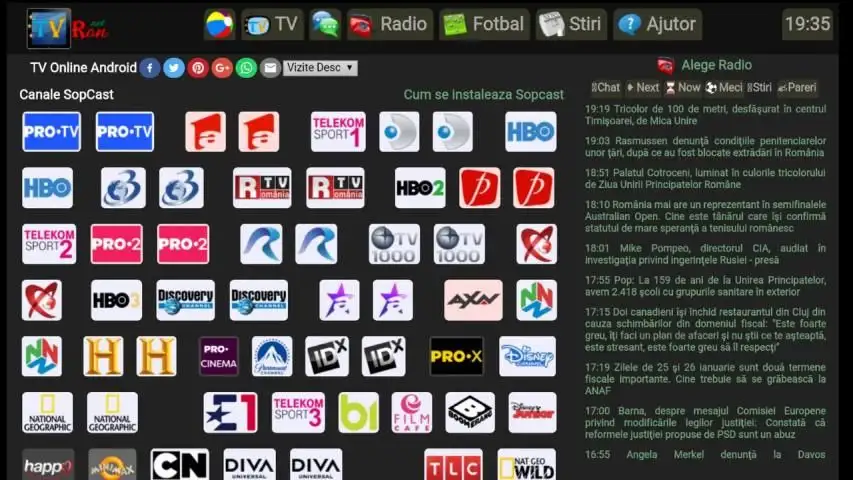The width and height of the screenshot is (853, 480).
Task: Expand the Vizite Desc sort dropdown
Action: tap(320, 68)
